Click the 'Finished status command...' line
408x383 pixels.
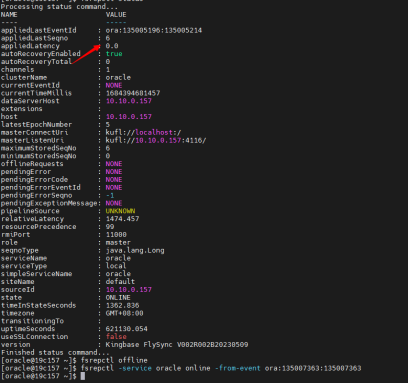(55, 352)
